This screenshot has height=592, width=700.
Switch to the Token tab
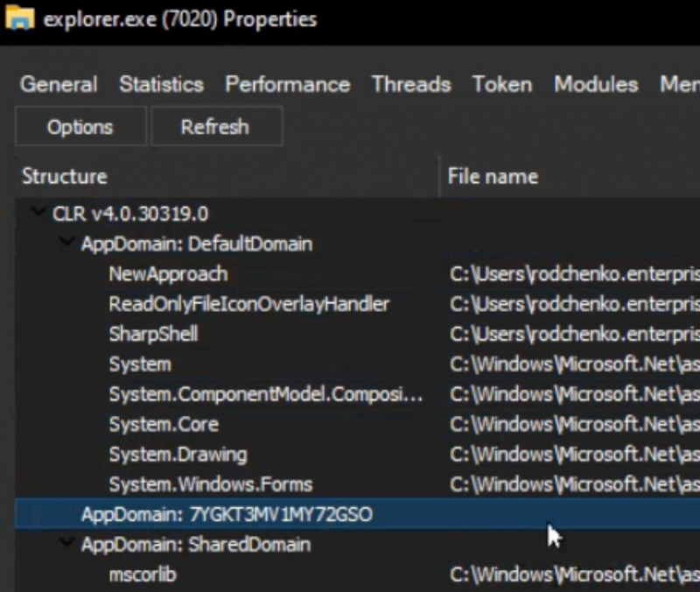[x=501, y=84]
